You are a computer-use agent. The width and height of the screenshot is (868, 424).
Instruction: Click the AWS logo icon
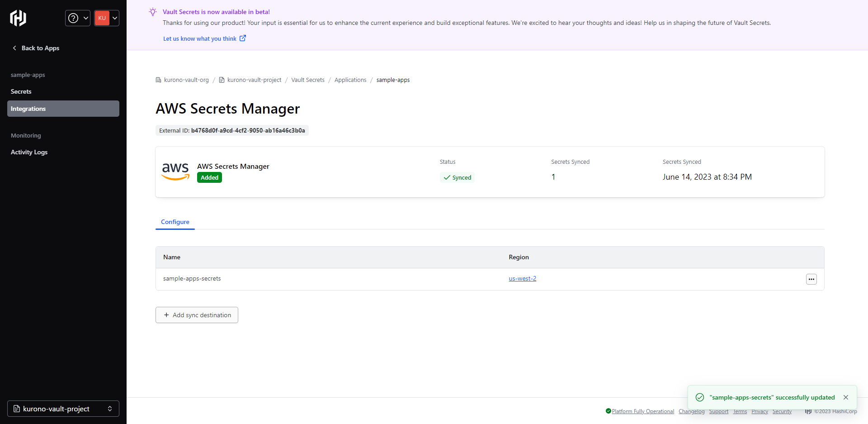point(175,172)
